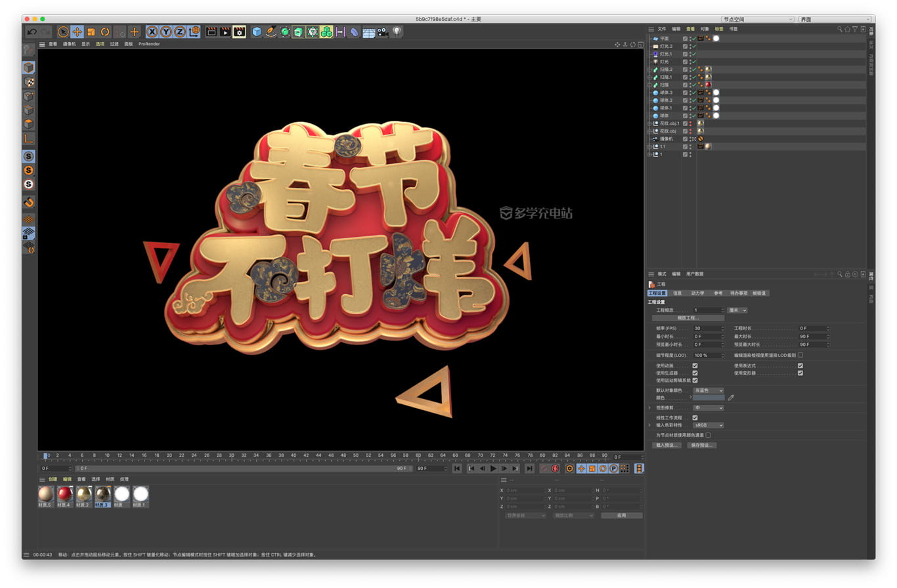Screen dimensions: 897x588
Task: Toggle the visibility dots of the 平面 object
Action: click(691, 38)
